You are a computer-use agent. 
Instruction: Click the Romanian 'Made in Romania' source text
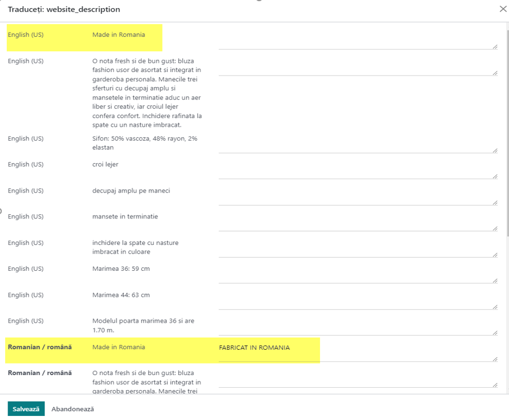[119, 347]
